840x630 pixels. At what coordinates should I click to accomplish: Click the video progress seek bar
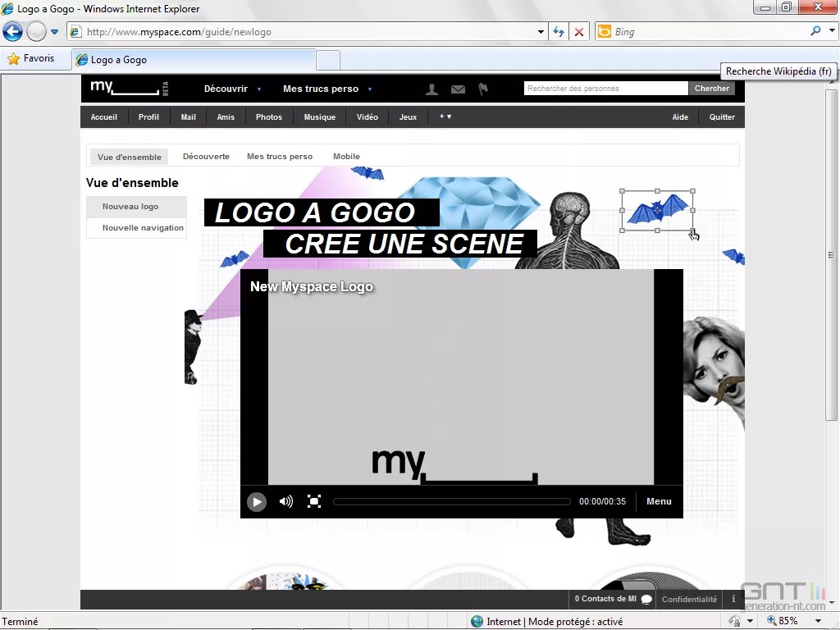[x=452, y=501]
